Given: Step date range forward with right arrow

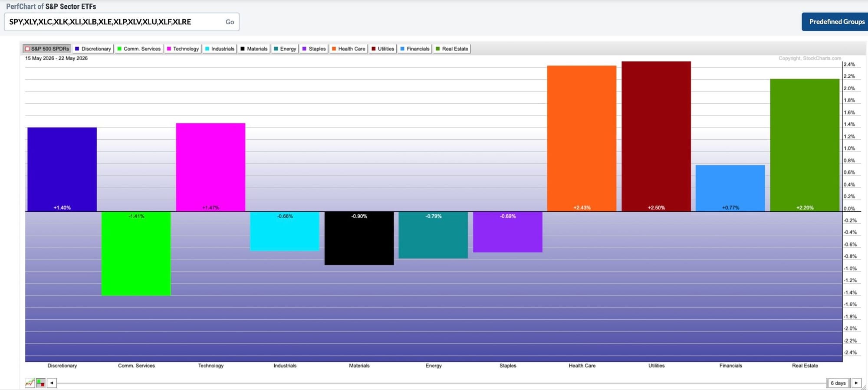Looking at the screenshot, I should pyautogui.click(x=856, y=383).
